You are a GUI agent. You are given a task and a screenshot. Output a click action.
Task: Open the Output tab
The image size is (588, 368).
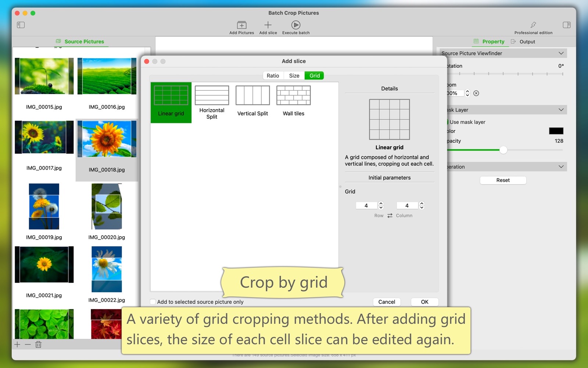tap(527, 42)
